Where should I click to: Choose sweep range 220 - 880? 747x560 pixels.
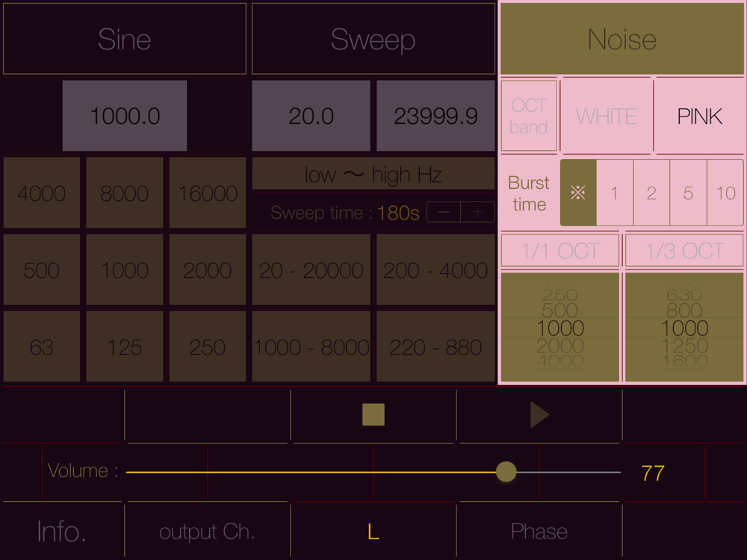pos(436,346)
